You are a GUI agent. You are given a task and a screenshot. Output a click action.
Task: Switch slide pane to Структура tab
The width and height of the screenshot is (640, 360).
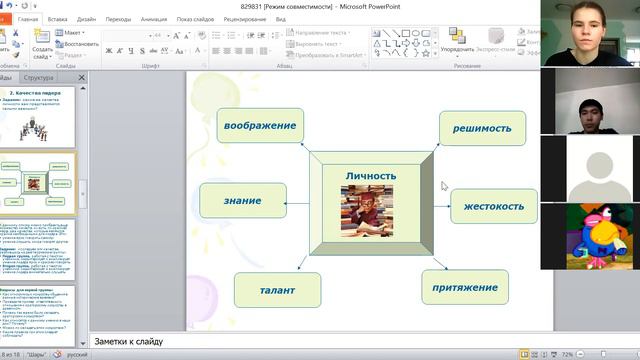[38, 77]
